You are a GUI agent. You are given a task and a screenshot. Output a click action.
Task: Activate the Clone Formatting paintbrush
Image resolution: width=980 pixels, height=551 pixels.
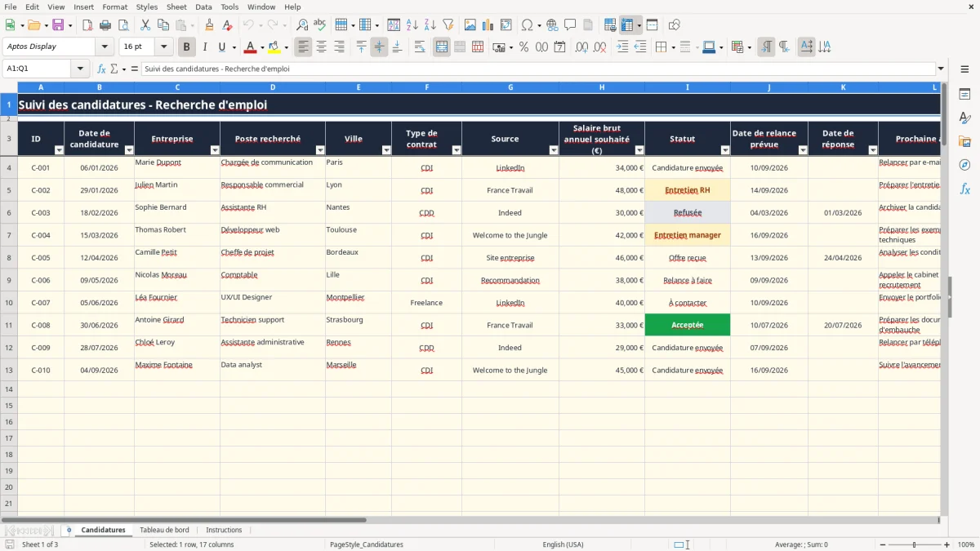coord(210,25)
